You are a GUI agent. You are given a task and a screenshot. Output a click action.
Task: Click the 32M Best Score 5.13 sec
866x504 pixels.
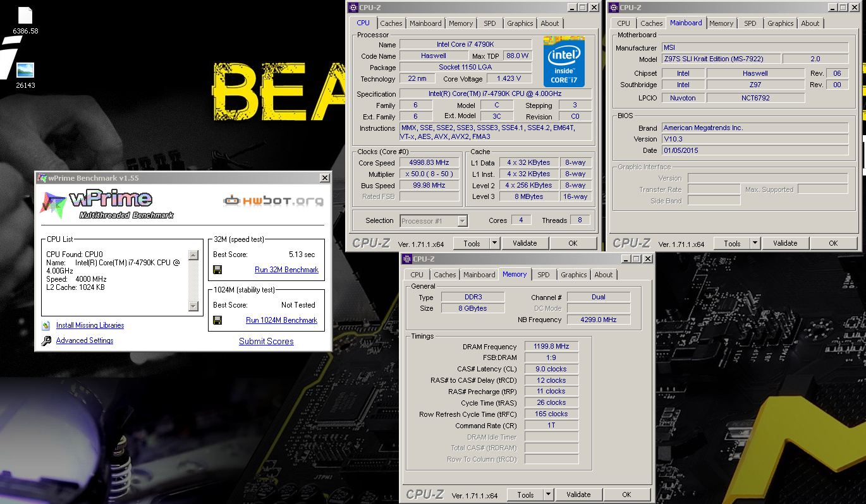pos(302,255)
